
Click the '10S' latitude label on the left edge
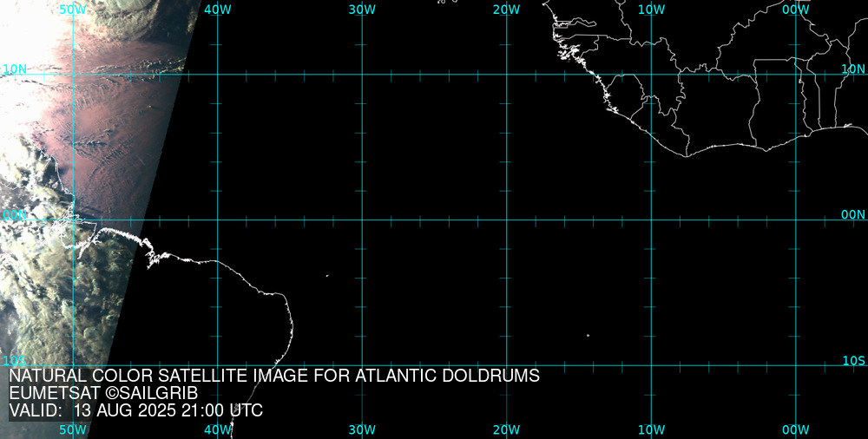[14, 361]
